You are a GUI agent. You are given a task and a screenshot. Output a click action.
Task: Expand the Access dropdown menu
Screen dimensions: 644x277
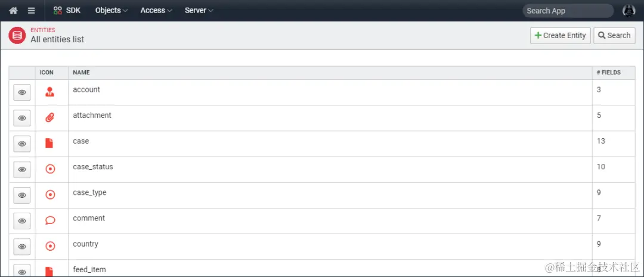point(156,10)
